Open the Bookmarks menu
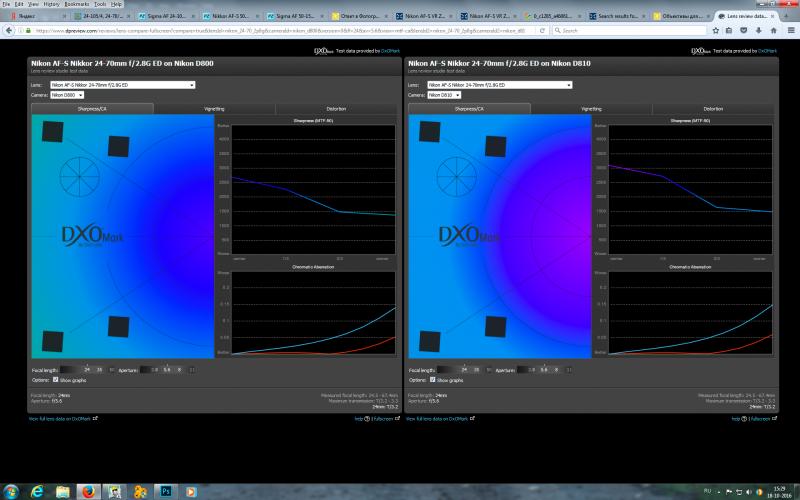Viewport: 800px width, 500px height. click(x=77, y=4)
